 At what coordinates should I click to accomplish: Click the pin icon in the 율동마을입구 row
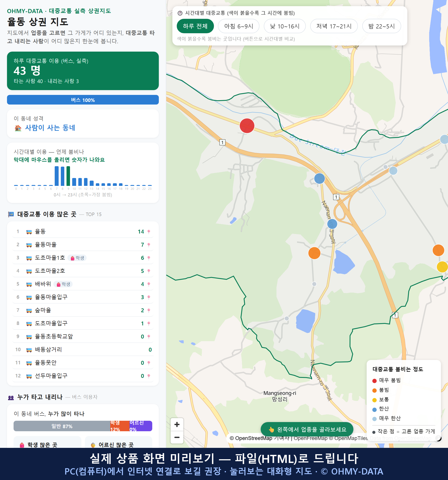(x=149, y=297)
